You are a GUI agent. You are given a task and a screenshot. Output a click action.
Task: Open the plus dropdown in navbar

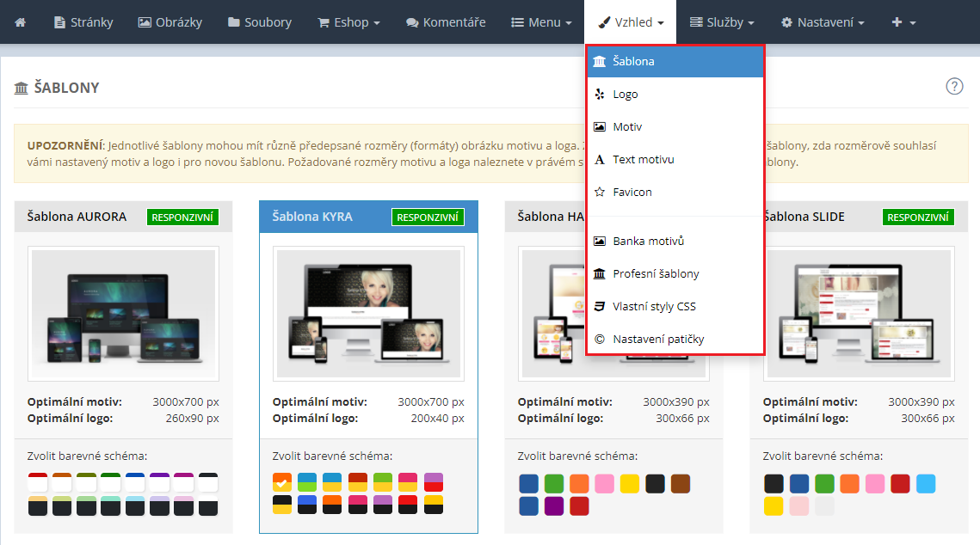point(903,21)
